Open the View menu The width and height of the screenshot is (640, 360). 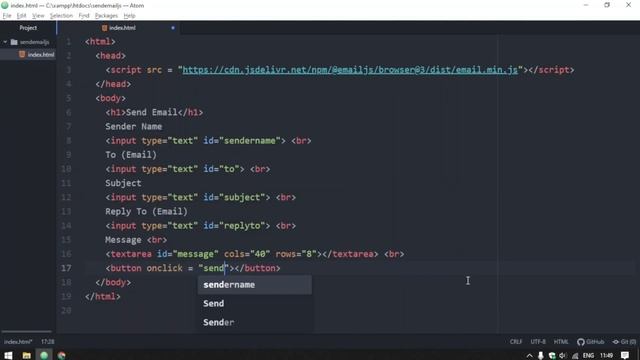[x=38, y=16]
